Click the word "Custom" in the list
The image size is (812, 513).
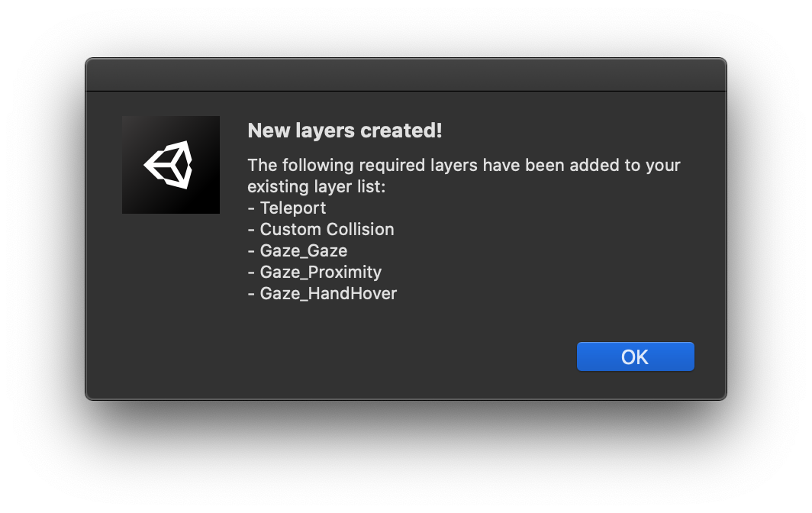[291, 229]
